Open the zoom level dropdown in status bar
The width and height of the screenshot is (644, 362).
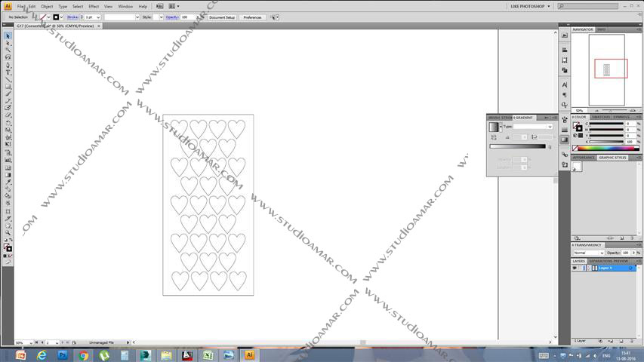(x=31, y=342)
